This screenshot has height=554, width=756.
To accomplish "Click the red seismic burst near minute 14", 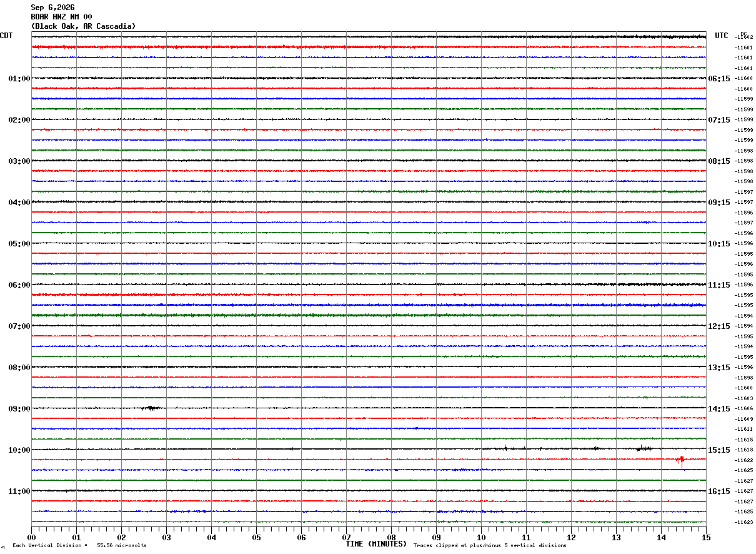I will pyautogui.click(x=680, y=460).
